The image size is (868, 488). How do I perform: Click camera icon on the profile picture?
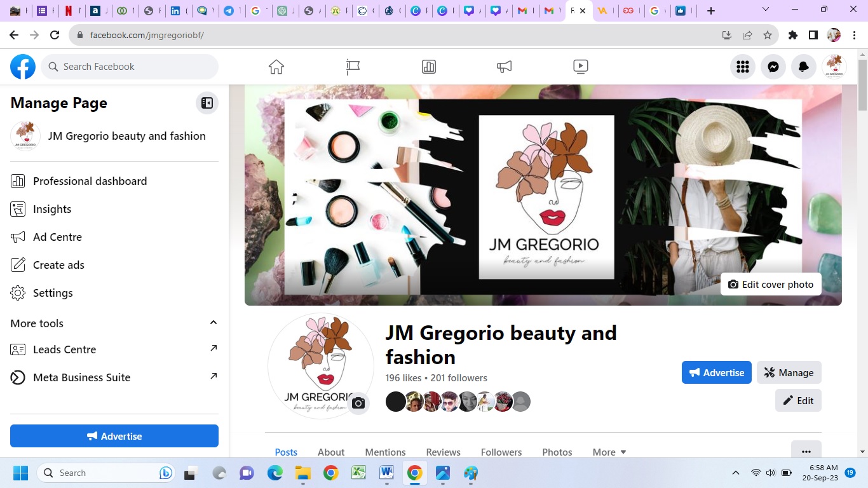[358, 403]
